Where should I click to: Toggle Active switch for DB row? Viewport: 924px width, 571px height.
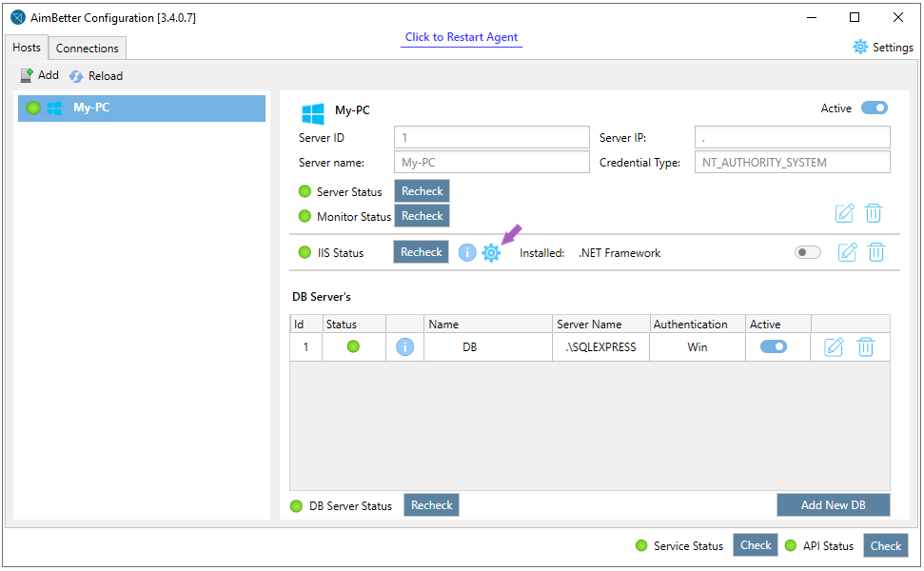(773, 346)
